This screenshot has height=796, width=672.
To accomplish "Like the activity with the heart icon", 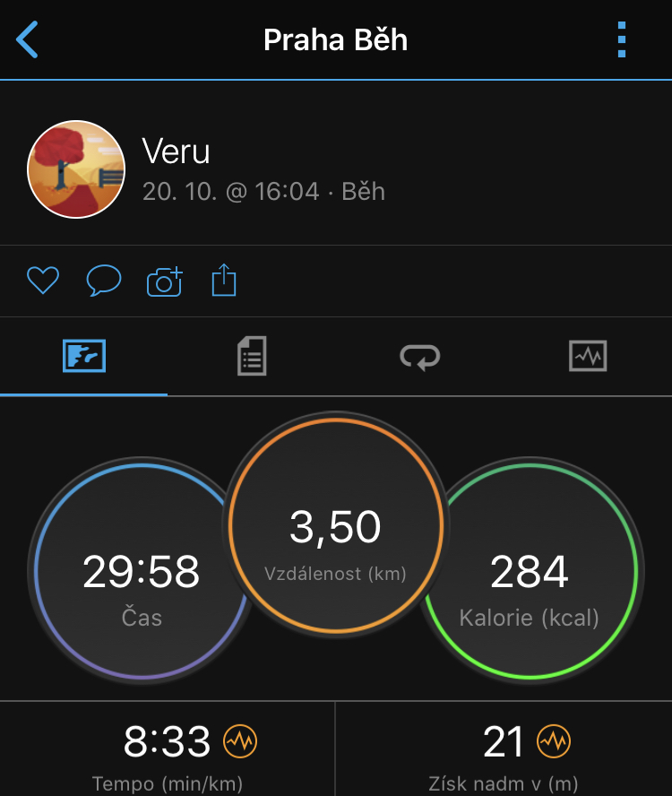I will point(43,280).
